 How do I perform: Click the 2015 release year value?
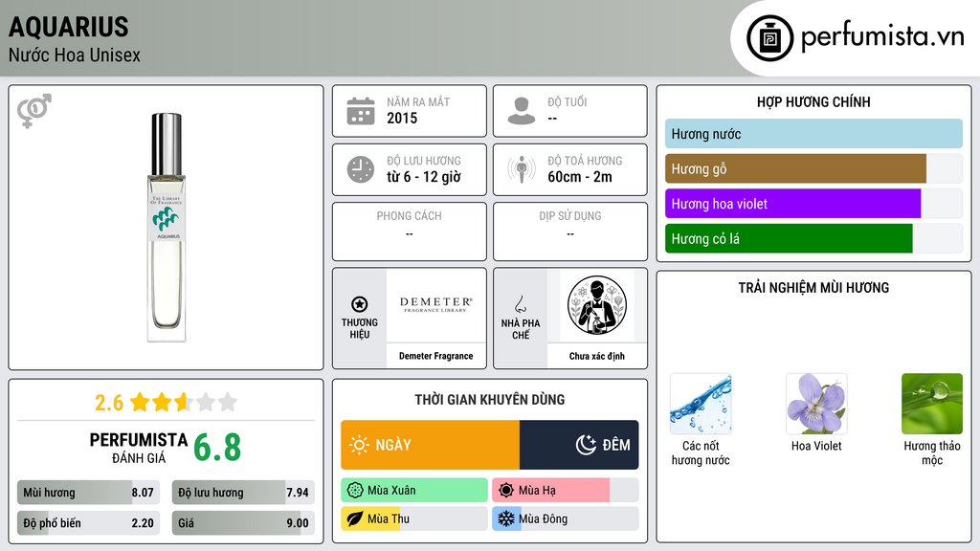pos(402,118)
